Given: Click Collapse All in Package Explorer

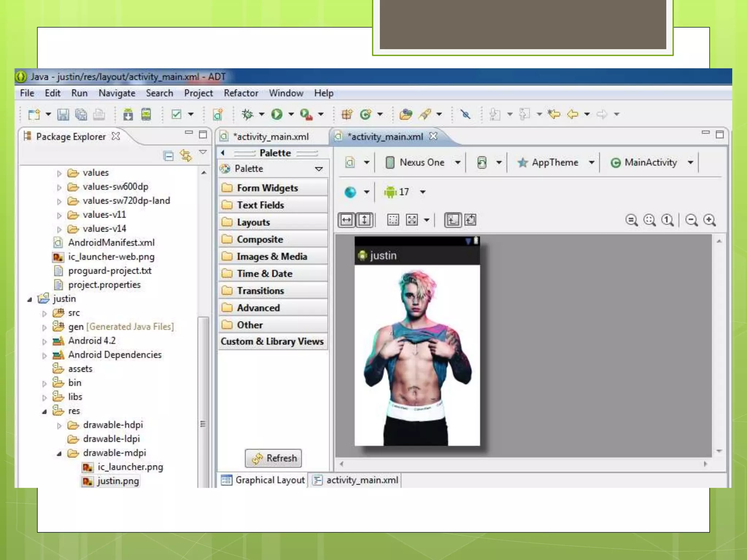Looking at the screenshot, I should click(168, 156).
